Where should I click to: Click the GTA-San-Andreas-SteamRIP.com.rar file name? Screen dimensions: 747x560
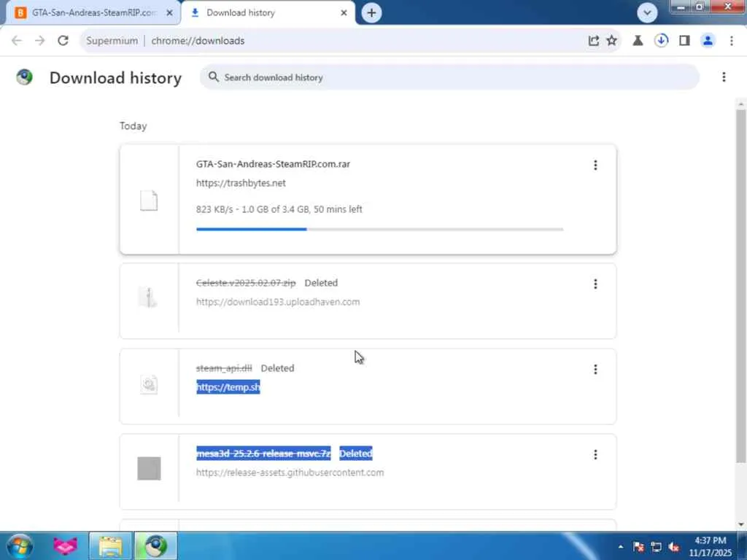click(273, 164)
